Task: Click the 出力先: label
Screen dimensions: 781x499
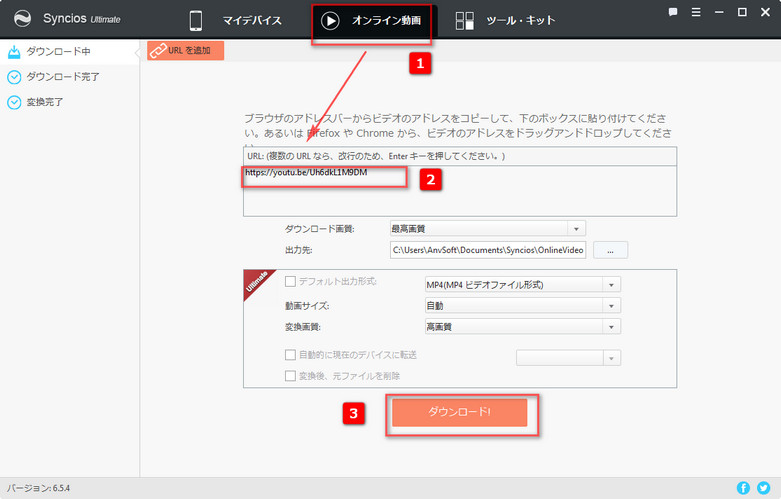Action: 298,250
